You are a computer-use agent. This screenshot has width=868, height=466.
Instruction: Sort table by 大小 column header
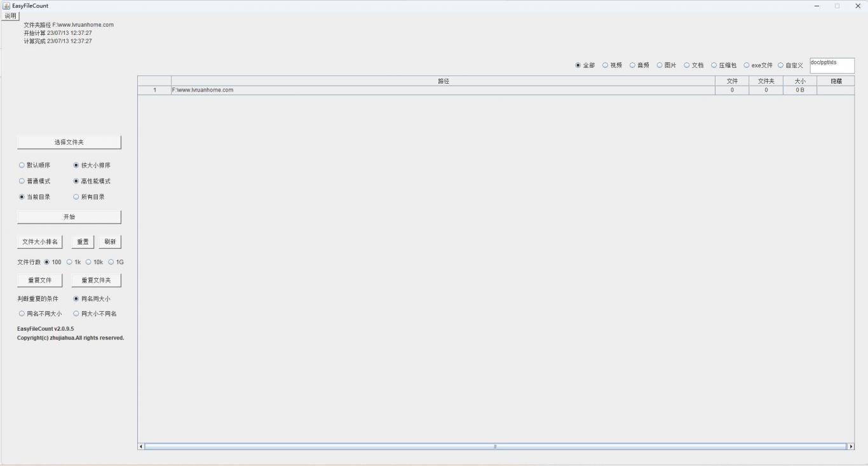[x=799, y=81]
